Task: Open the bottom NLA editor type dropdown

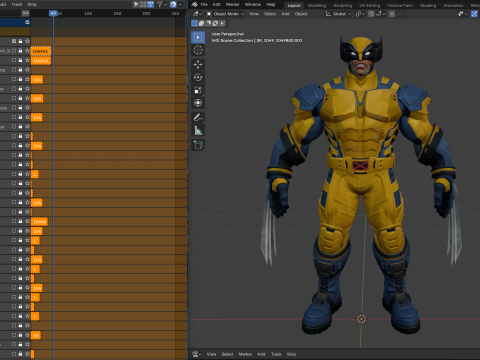Action: coord(197,354)
